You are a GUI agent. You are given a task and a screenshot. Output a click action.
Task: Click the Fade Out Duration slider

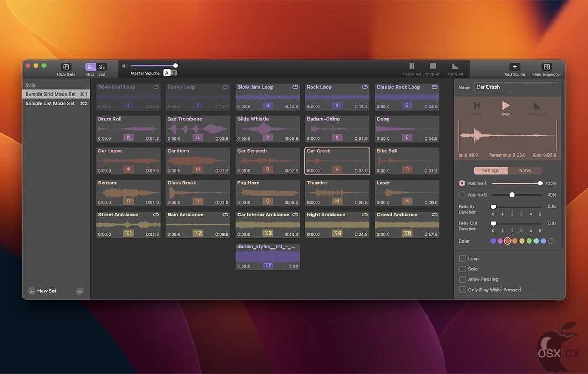click(x=517, y=223)
